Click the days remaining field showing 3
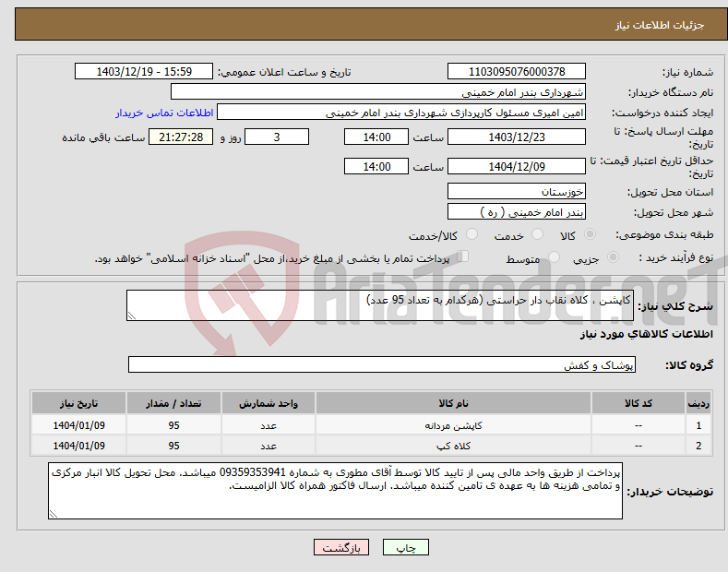Viewport: 728px width, 572px height. 277,137
